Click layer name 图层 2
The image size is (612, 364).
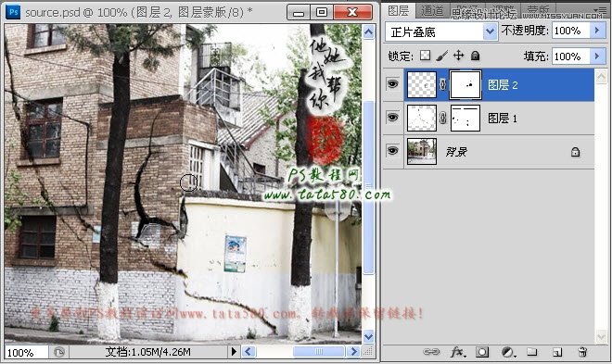pyautogui.click(x=503, y=85)
